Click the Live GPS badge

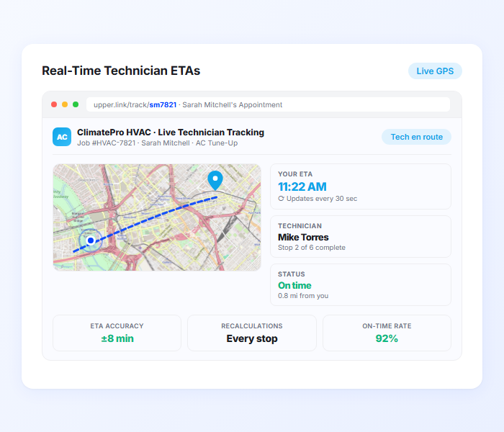coord(435,71)
